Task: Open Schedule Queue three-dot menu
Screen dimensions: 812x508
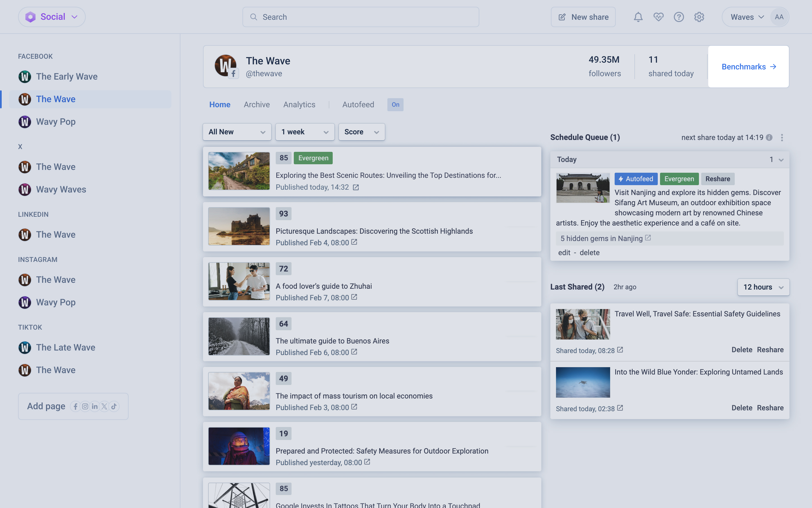Action: (782, 137)
